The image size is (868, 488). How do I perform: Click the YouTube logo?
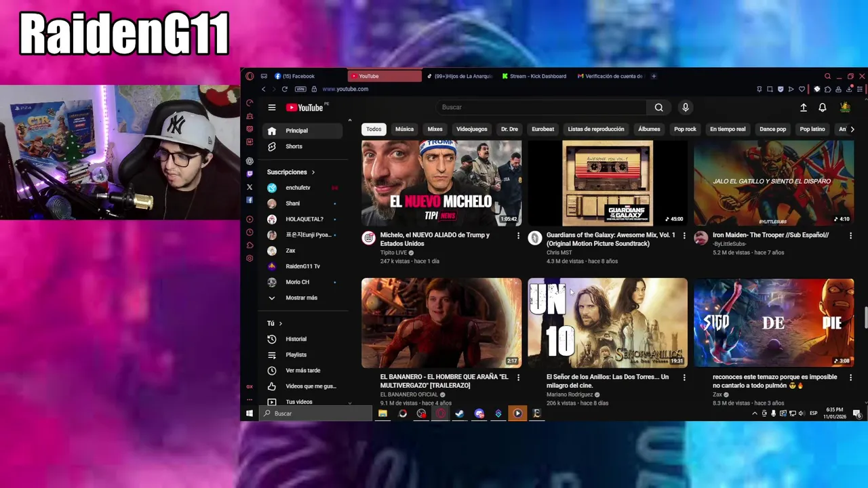click(305, 107)
